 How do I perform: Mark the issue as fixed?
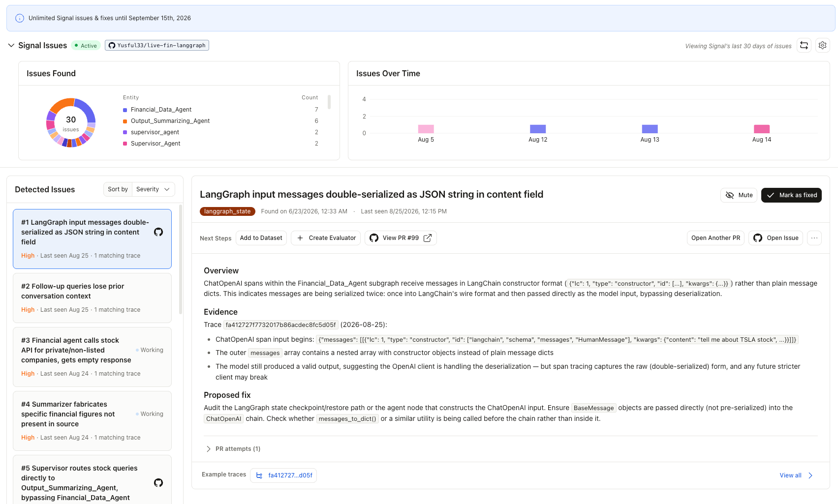pos(791,195)
